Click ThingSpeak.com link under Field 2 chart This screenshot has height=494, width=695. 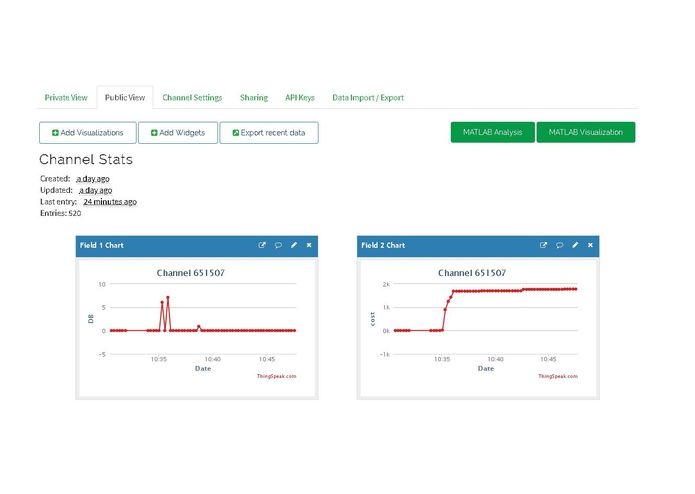point(558,376)
